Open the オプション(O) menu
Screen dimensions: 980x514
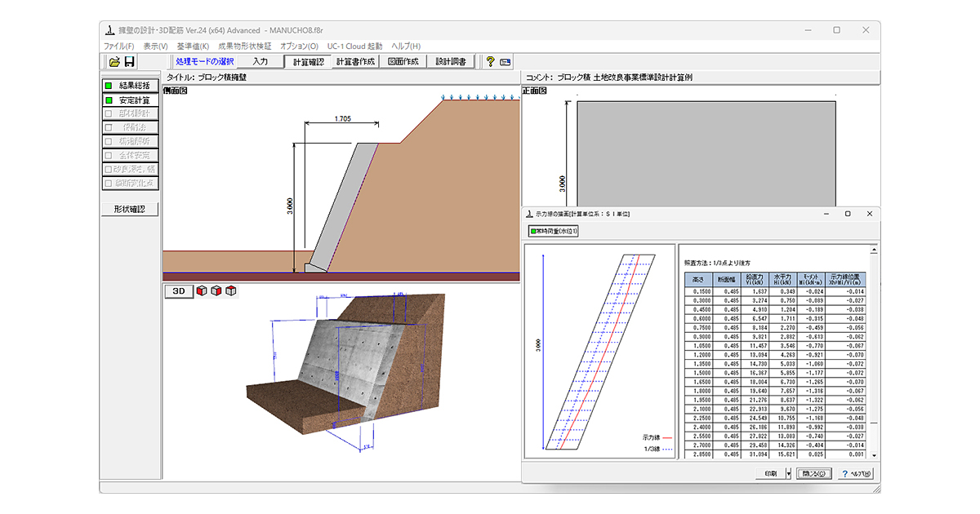(299, 47)
